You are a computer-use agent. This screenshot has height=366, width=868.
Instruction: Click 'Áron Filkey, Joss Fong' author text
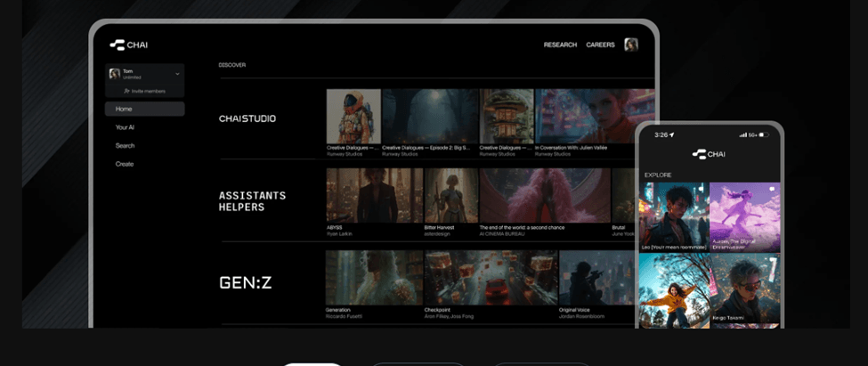pyautogui.click(x=449, y=316)
